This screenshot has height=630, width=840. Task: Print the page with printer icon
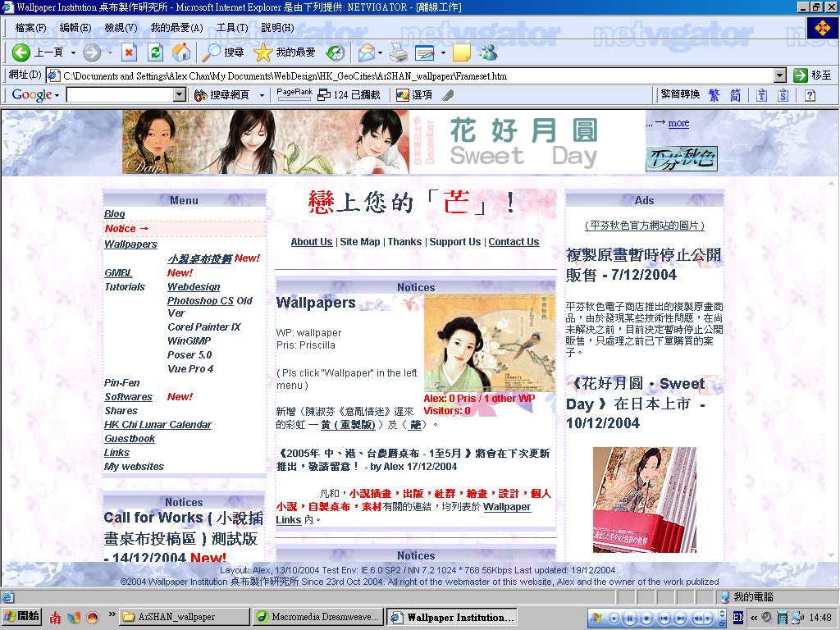pos(399,52)
